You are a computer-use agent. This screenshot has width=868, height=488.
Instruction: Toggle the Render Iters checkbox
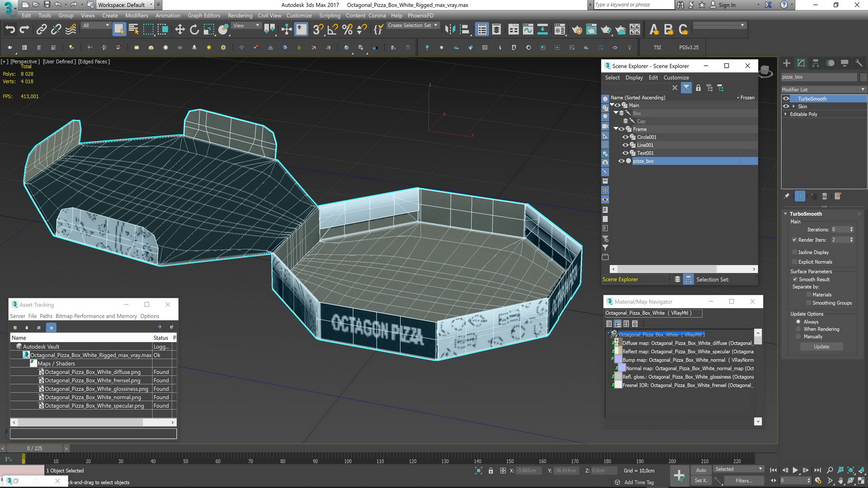[x=794, y=240]
